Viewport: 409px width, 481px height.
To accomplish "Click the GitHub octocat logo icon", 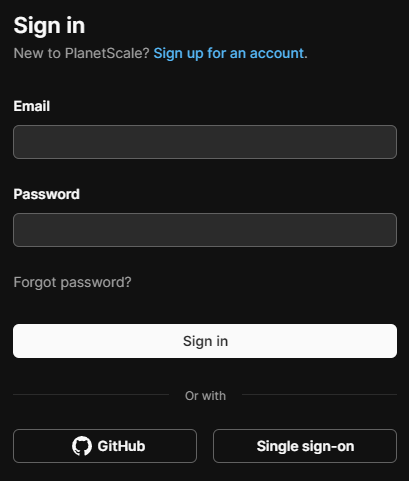I will pos(82,446).
